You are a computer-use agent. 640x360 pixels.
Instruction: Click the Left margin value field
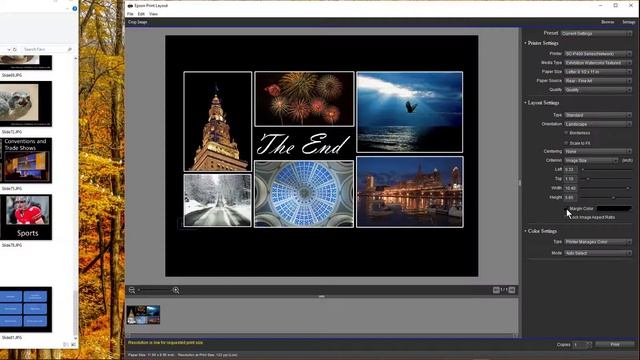(571, 169)
